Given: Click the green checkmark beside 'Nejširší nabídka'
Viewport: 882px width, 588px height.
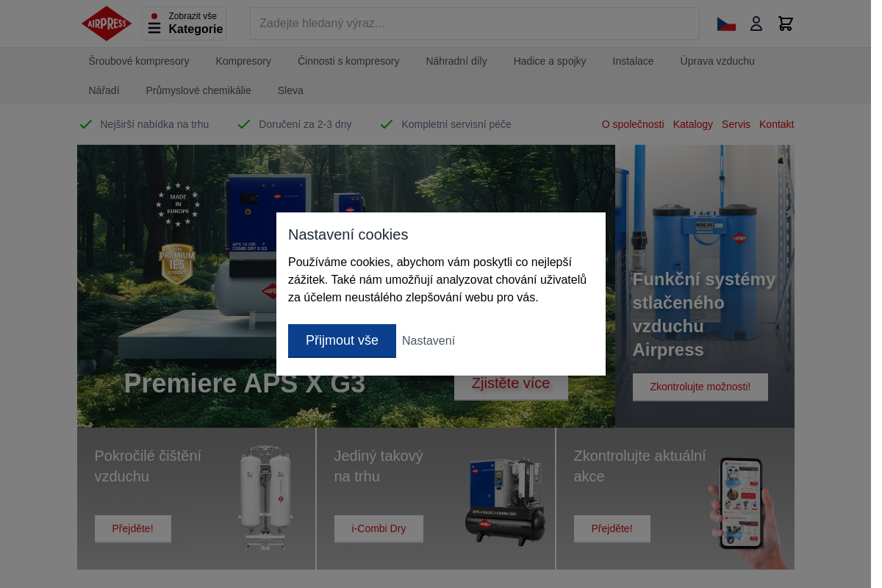Looking at the screenshot, I should pos(86,124).
